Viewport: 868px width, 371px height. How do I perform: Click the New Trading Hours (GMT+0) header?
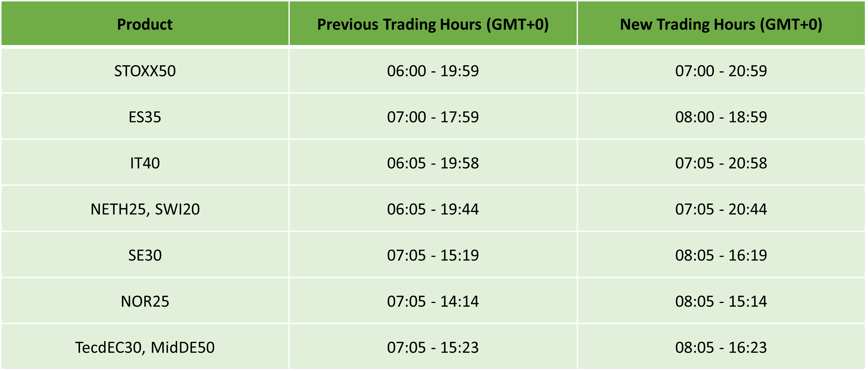pos(721,23)
